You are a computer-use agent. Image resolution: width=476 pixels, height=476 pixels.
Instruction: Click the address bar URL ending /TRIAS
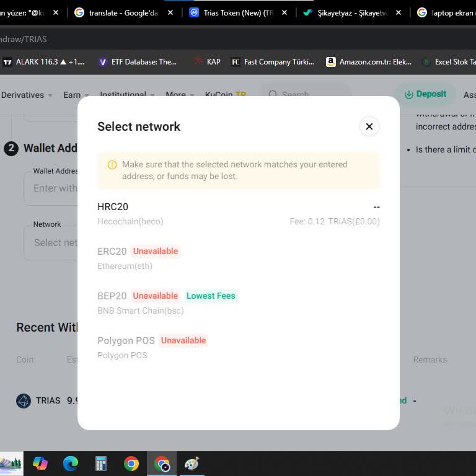[24, 39]
